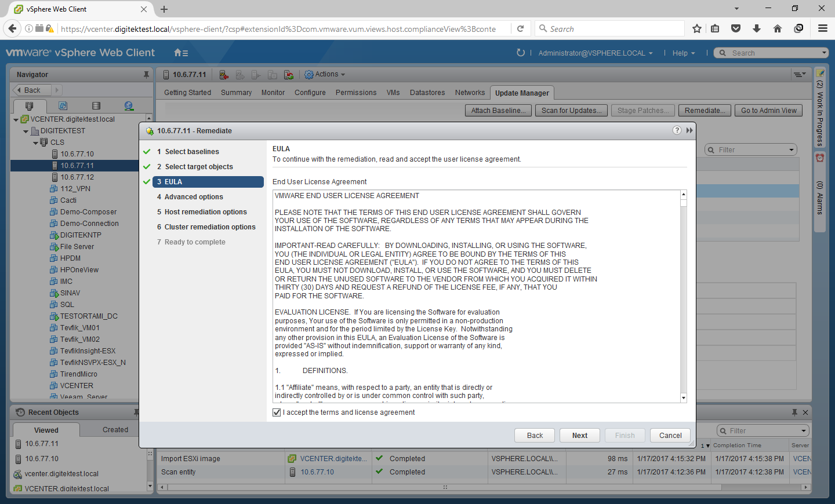This screenshot has width=835, height=504.
Task: Go to Firefox home page icon
Action: (778, 28)
